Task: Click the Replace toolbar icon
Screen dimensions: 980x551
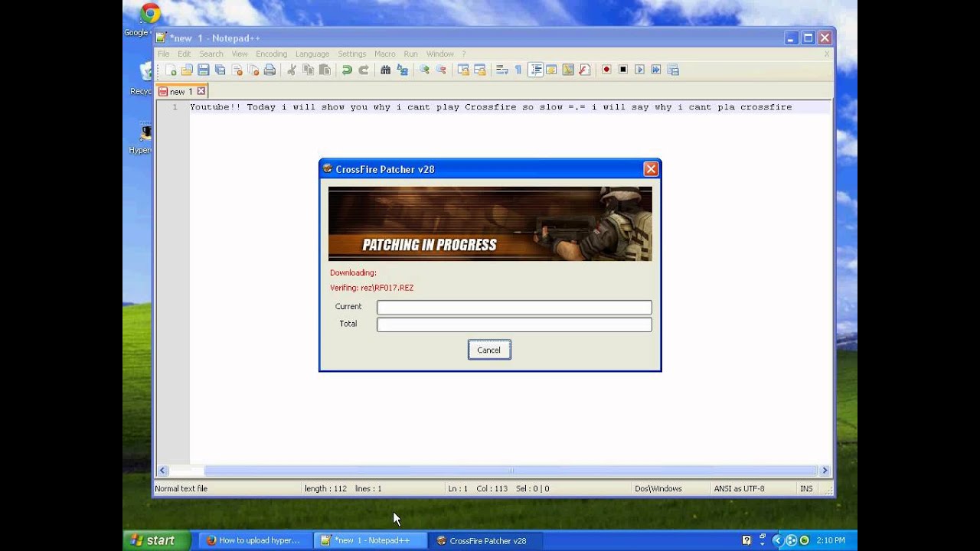Action: 402,70
